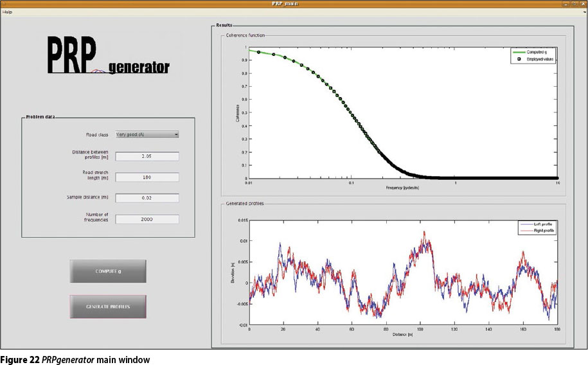Focus the Road stretch length field
The height and width of the screenshot is (365, 588).
147,177
